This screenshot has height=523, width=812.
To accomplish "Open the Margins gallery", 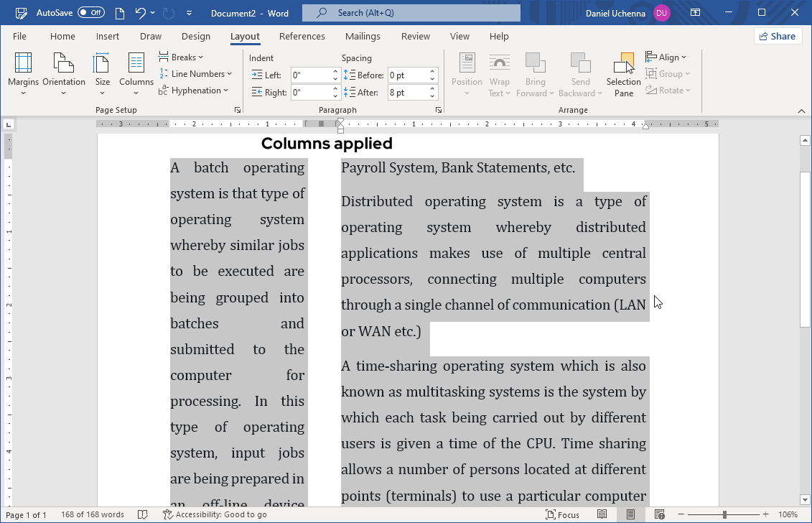I will (x=23, y=73).
